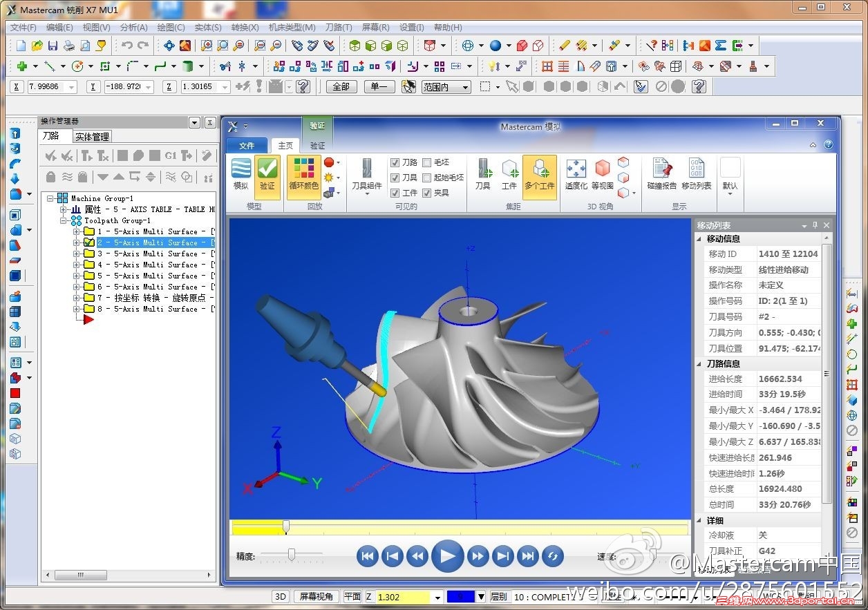This screenshot has height=610, width=868.
Task: Click the 平面 planes button
Action: coord(352,597)
